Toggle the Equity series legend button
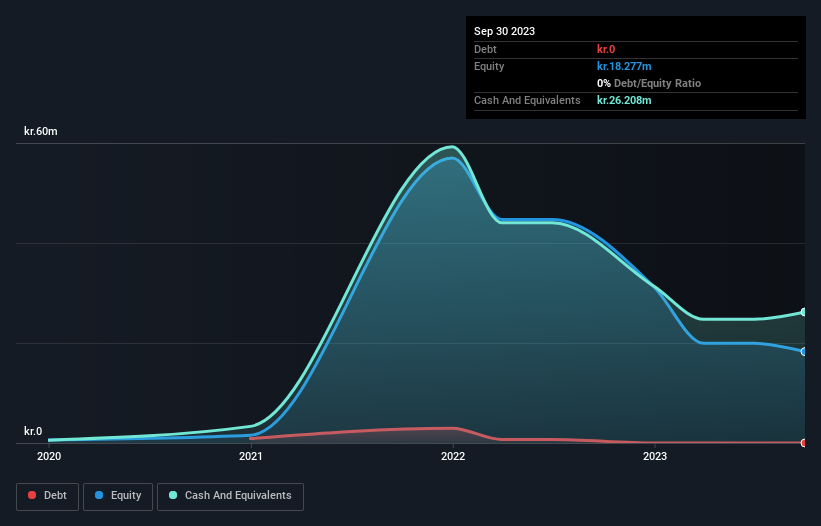 pos(118,496)
